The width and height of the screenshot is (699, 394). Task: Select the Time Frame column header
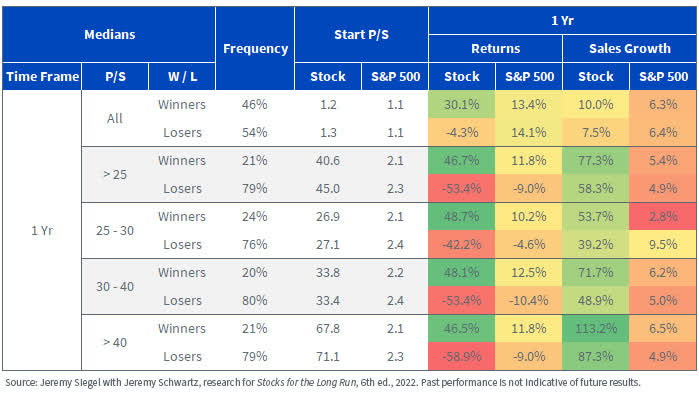(42, 76)
